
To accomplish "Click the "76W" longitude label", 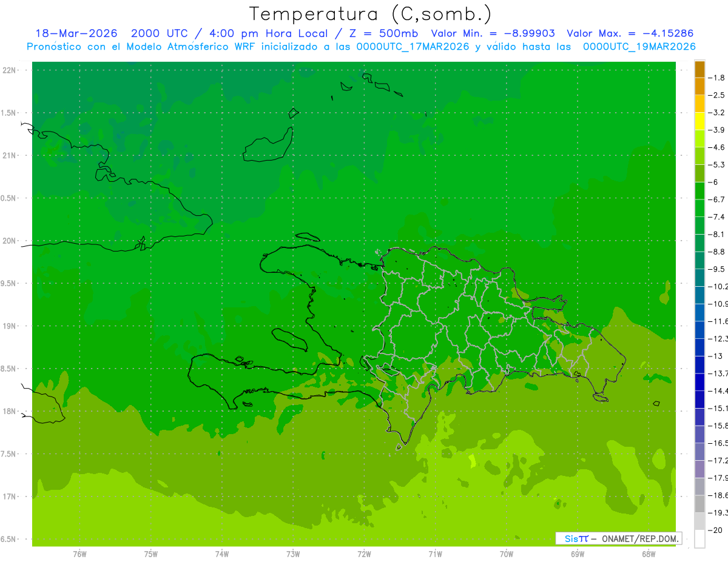I will click(79, 554).
